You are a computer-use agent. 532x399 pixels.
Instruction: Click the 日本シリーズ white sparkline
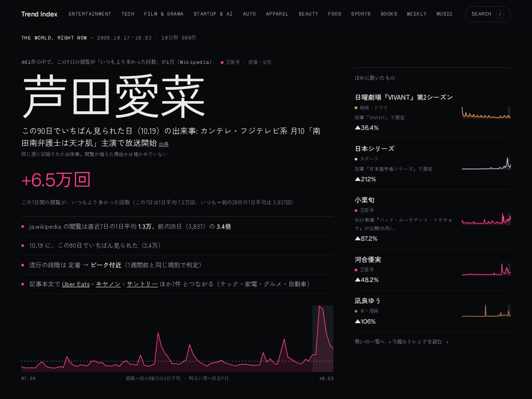pos(486,164)
